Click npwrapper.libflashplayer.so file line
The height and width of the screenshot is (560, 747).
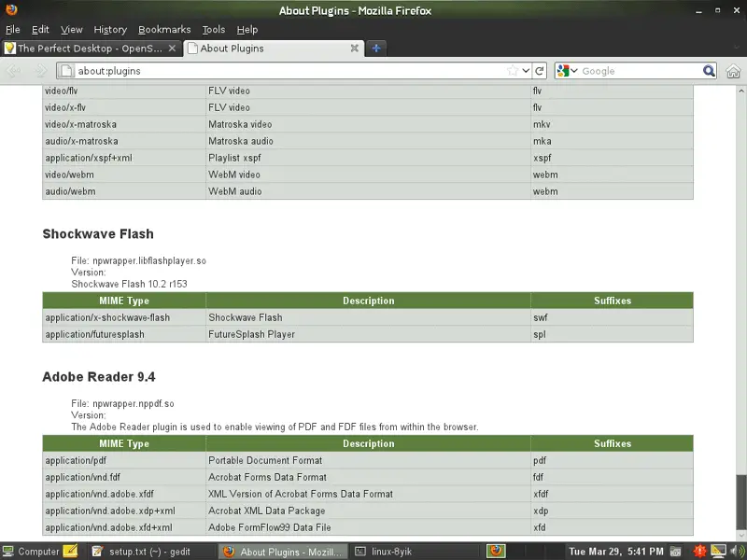138,260
